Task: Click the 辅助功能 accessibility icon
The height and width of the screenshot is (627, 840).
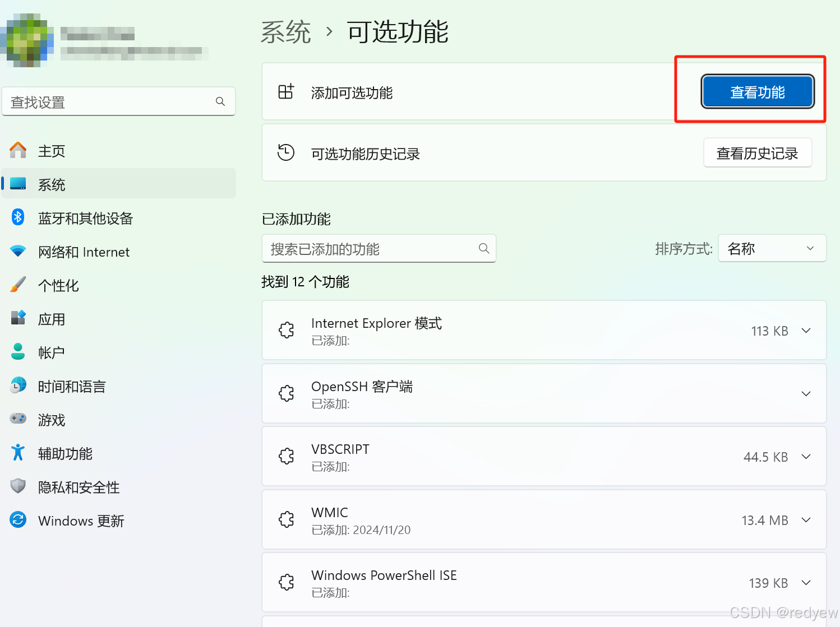Action: 18,453
